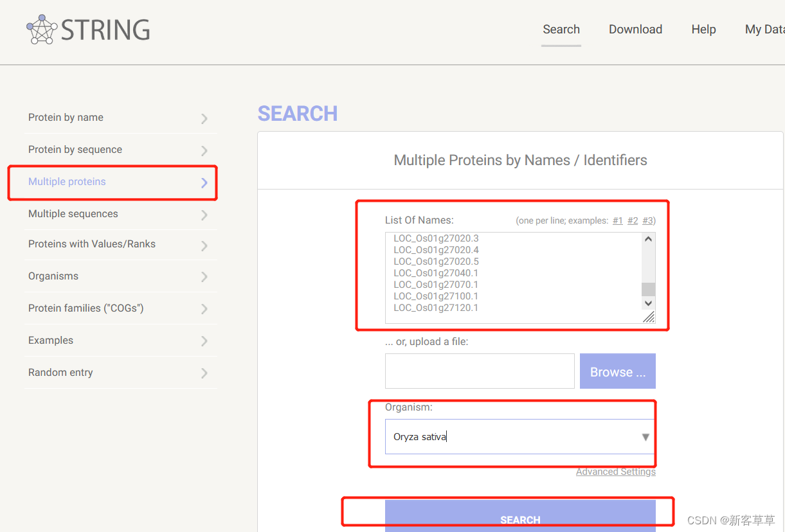
Task: Click the STRING logo icon
Action: point(42,30)
